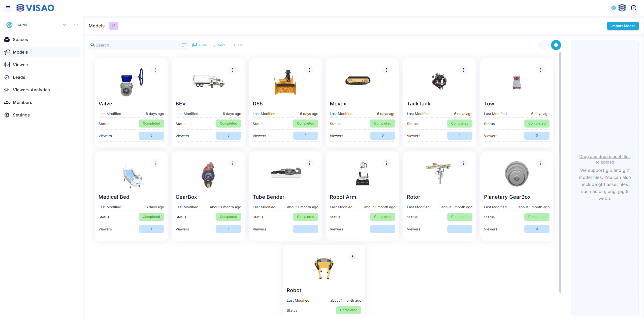Screen dimensions: 644x319
Task: Click the hamburger menu icon
Action: point(8,8)
